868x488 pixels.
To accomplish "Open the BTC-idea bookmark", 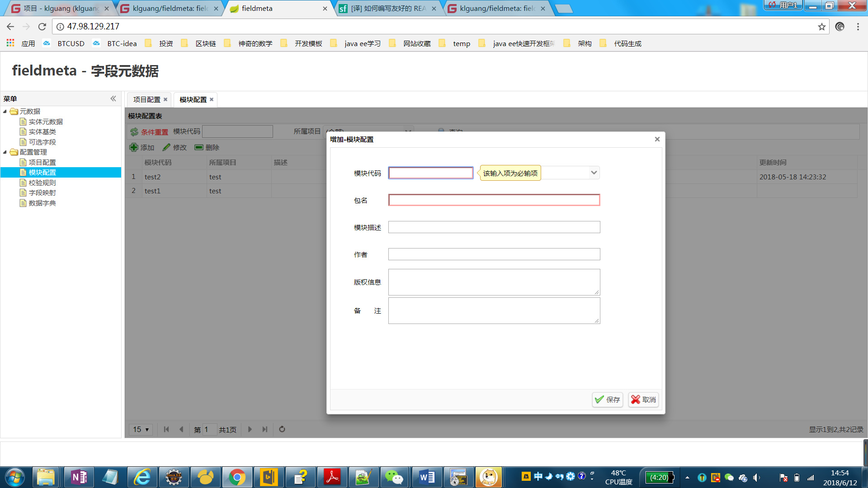I will [x=115, y=43].
